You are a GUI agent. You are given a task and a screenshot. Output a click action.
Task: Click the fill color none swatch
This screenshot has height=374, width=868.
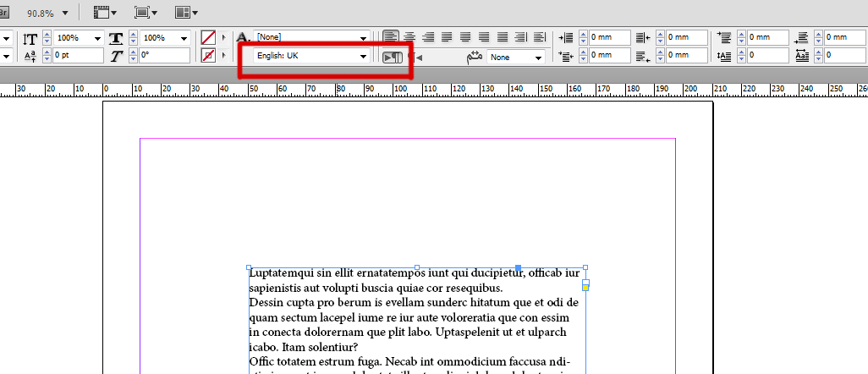pos(208,38)
